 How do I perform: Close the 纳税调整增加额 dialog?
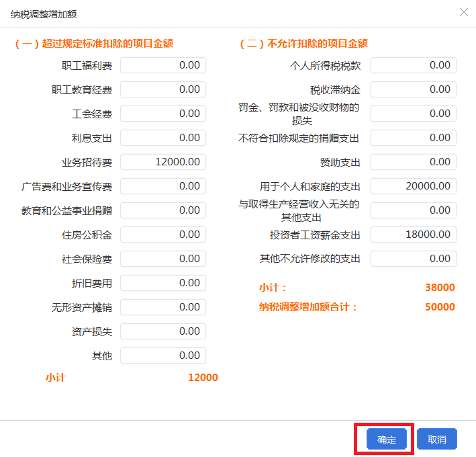point(463,13)
